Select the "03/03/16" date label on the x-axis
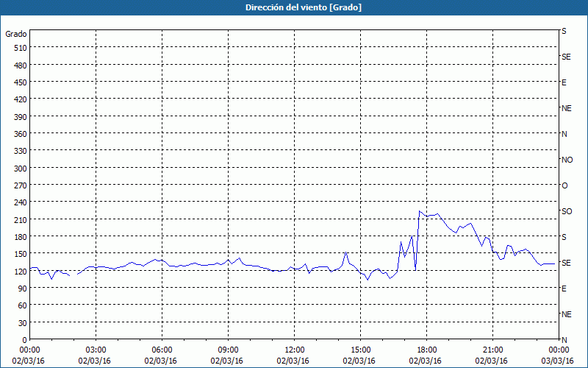This screenshot has width=588, height=368. 558,361
